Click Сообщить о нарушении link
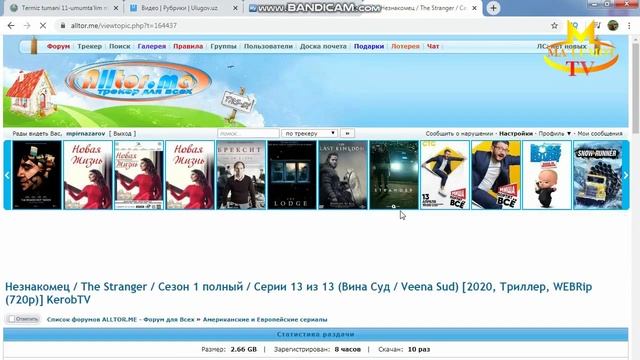 [459, 133]
